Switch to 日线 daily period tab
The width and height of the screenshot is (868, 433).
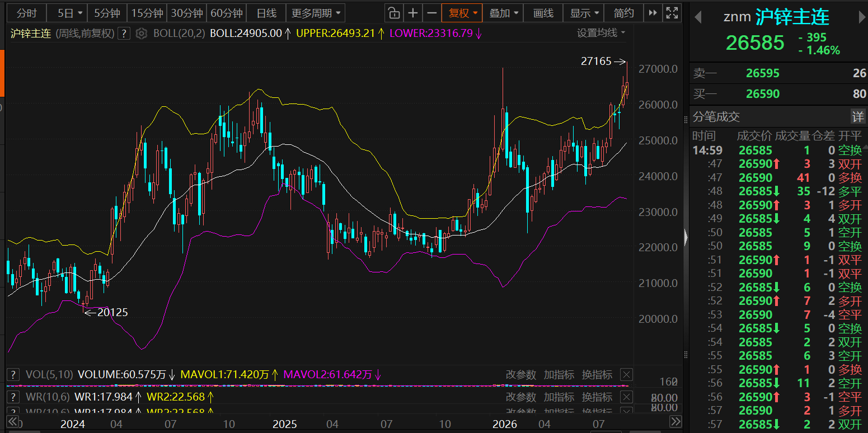coord(266,13)
